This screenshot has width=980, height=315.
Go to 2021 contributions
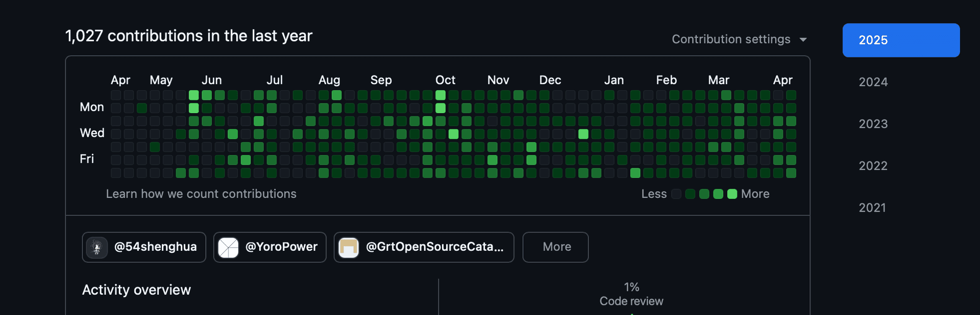[872, 207]
